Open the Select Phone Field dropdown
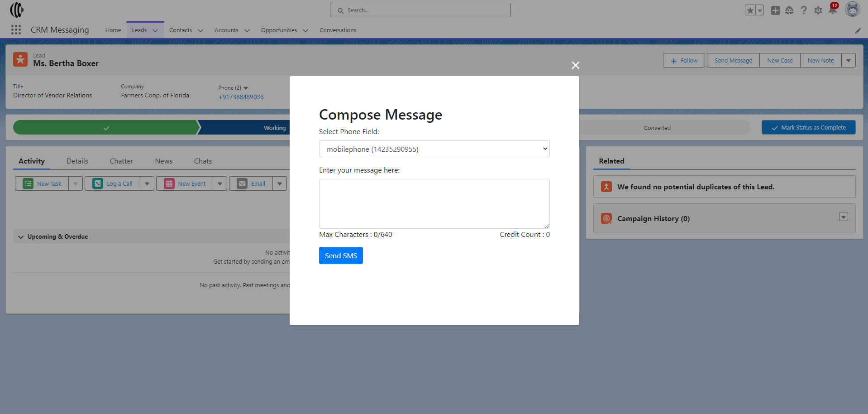 click(434, 149)
